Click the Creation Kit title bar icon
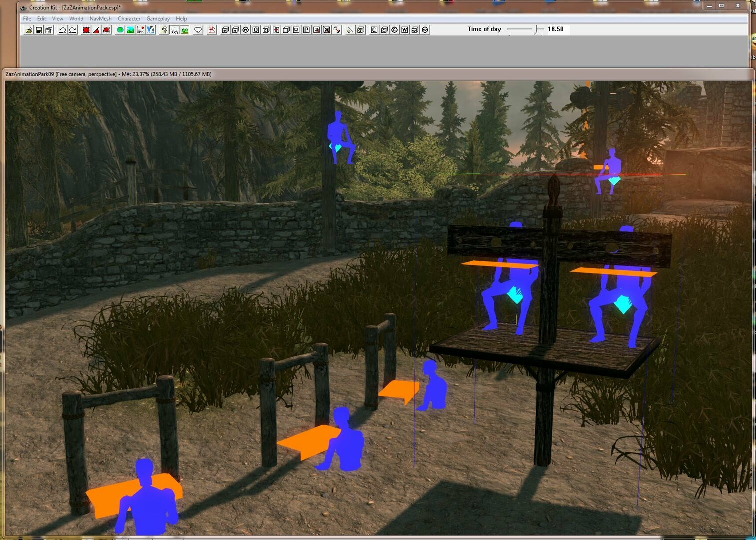756x540 pixels. click(23, 8)
